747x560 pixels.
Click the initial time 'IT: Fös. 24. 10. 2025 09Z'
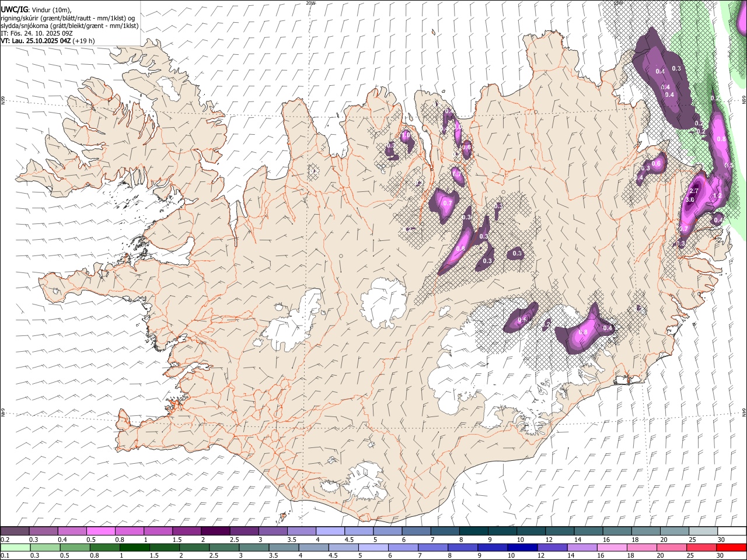[x=36, y=33]
